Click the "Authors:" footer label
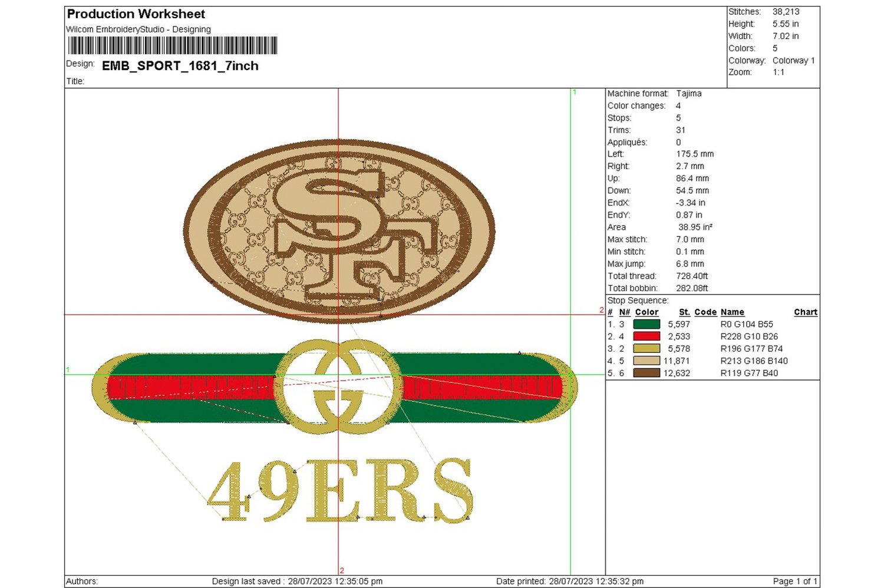The width and height of the screenshot is (884, 588). point(82,582)
